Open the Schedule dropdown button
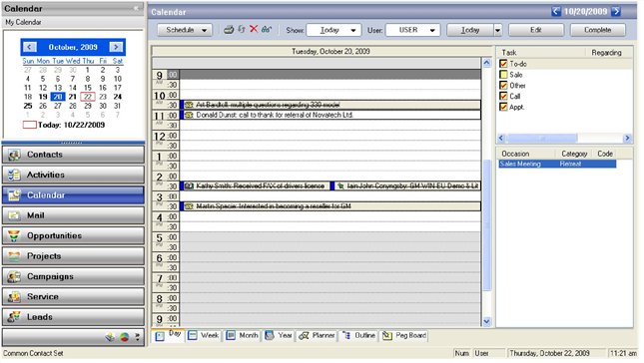The width and height of the screenshot is (644, 363). [186, 30]
